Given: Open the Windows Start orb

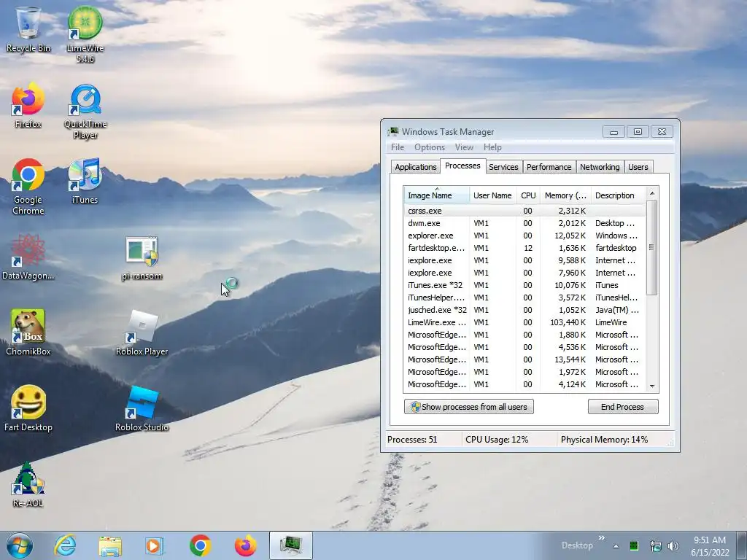Looking at the screenshot, I should 20,545.
